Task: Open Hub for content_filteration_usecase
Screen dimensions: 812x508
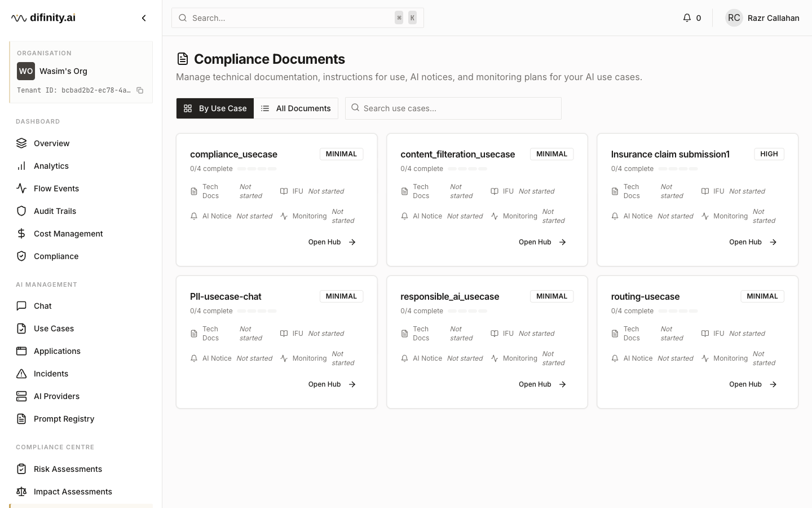Action: click(542, 242)
